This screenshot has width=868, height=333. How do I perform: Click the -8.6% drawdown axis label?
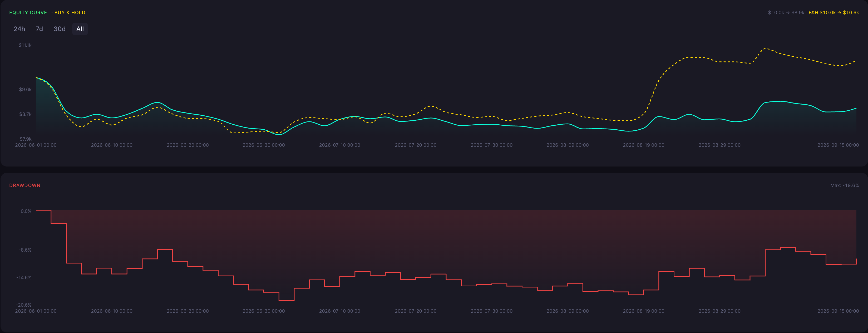coord(25,250)
